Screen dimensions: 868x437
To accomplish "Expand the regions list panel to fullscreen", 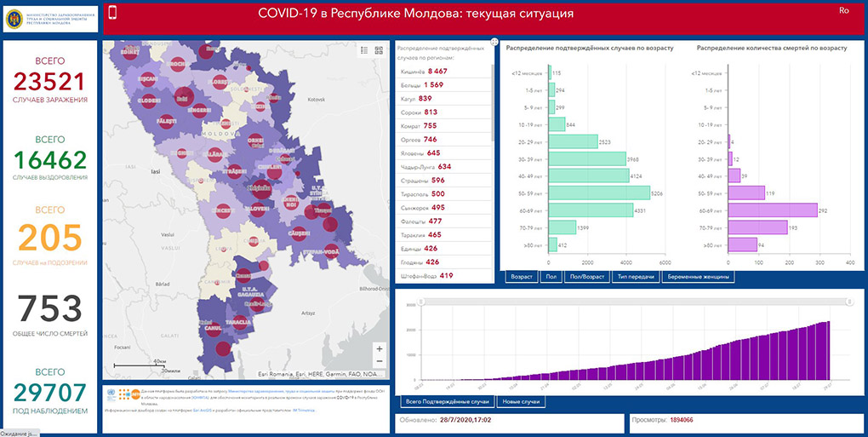I will [x=494, y=43].
